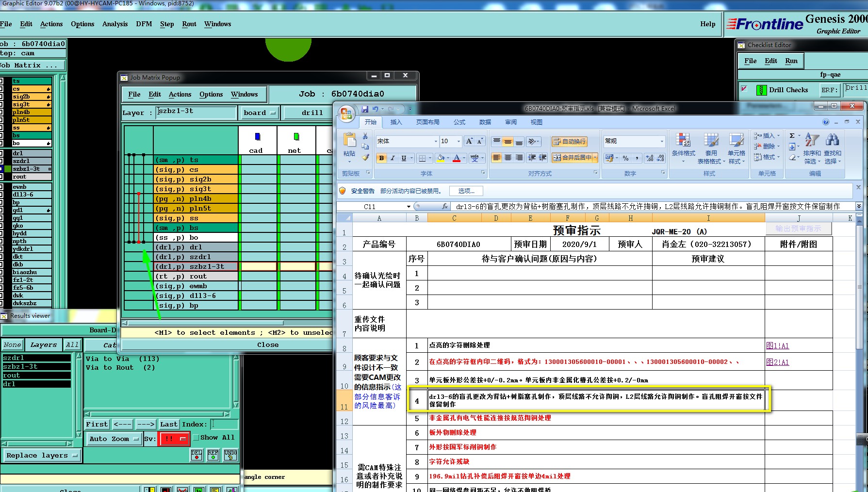
Task: Open Actions menu in Job Matrix Popup
Action: [x=180, y=95]
